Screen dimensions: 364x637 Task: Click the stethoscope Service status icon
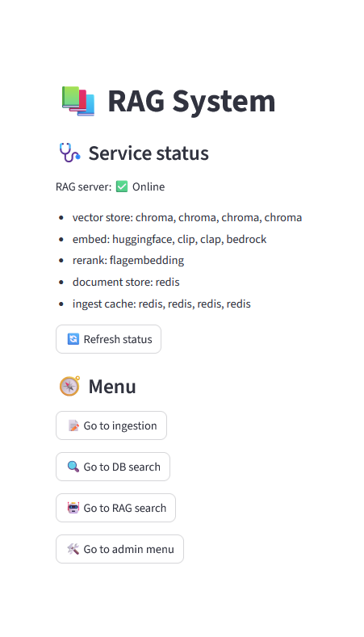[x=70, y=153]
